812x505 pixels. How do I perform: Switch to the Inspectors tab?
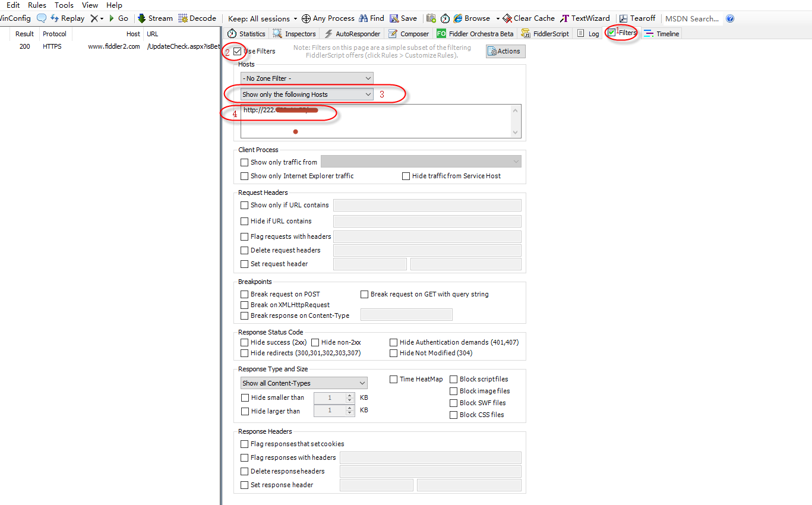coord(295,34)
